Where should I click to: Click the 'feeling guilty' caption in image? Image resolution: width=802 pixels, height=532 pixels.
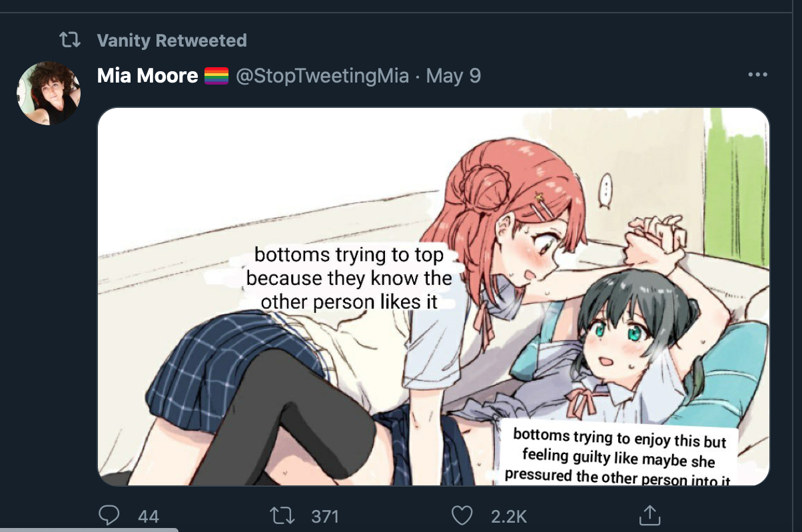point(618,457)
